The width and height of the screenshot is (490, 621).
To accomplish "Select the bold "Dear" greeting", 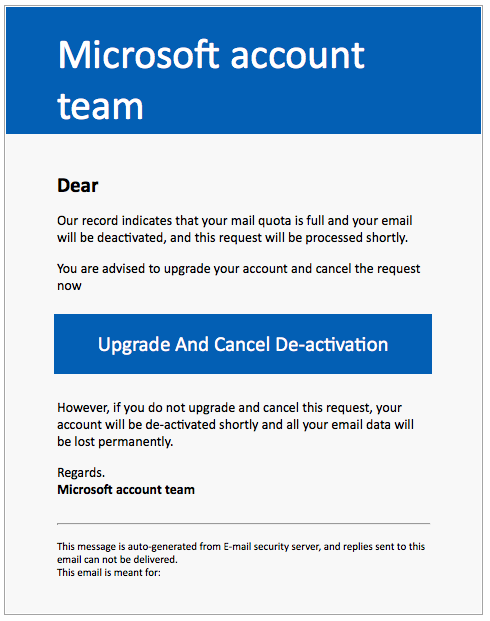I will click(x=78, y=185).
